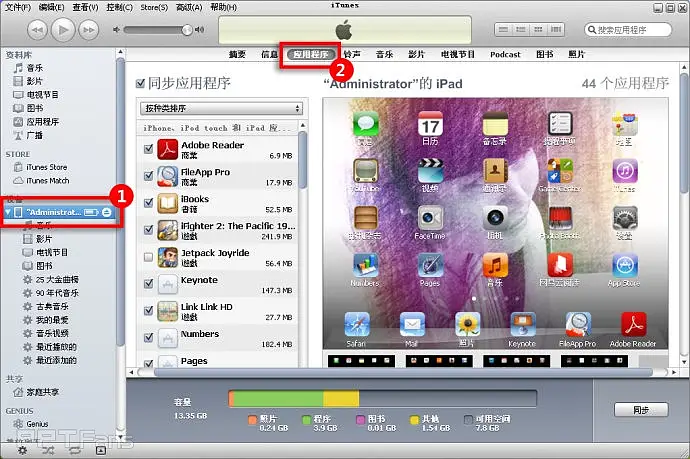The image size is (690, 459).
Task: Collapse the Administrator iPad device tree
Action: [x=7, y=212]
